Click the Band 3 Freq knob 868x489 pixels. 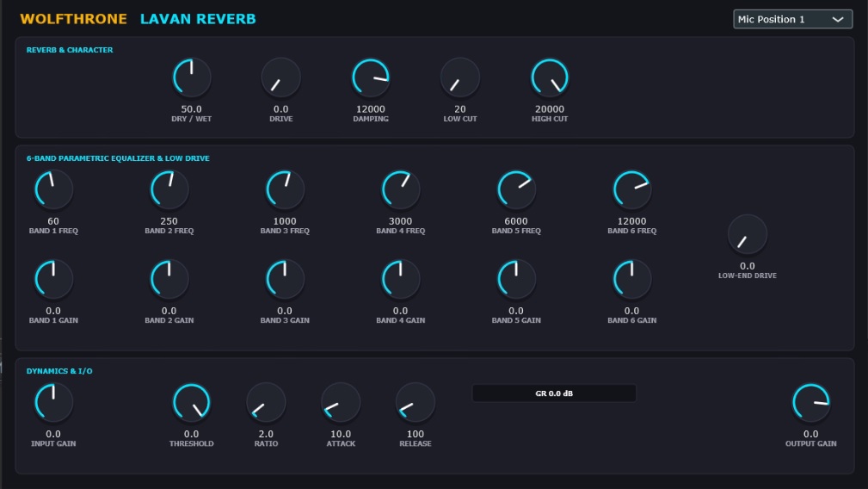point(285,189)
